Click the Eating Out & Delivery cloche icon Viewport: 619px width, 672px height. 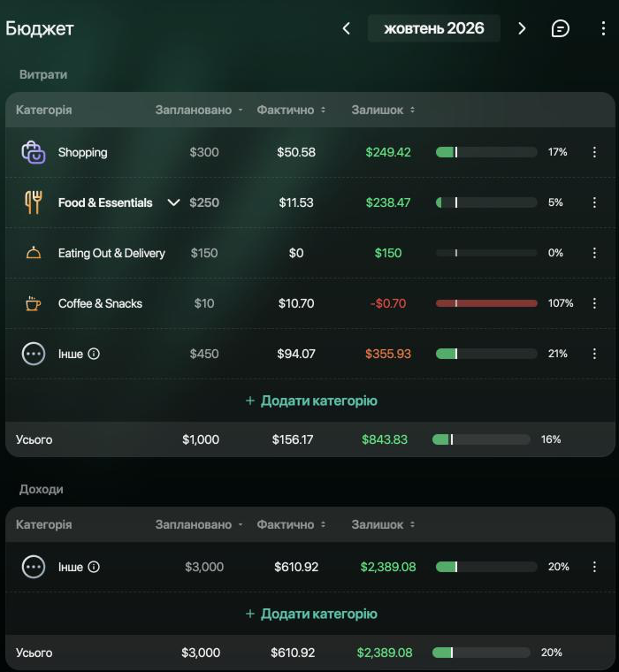34,253
